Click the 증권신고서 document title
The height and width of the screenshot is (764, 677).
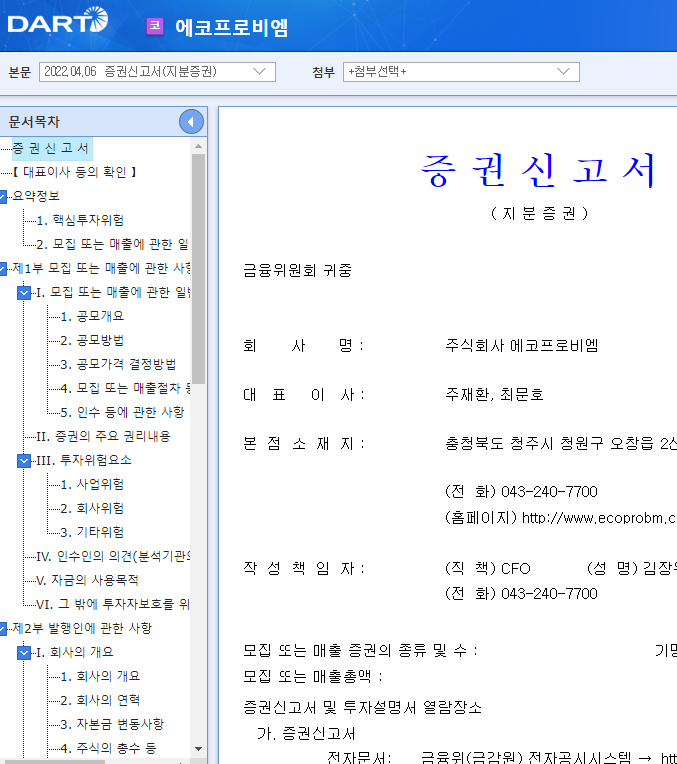[539, 170]
